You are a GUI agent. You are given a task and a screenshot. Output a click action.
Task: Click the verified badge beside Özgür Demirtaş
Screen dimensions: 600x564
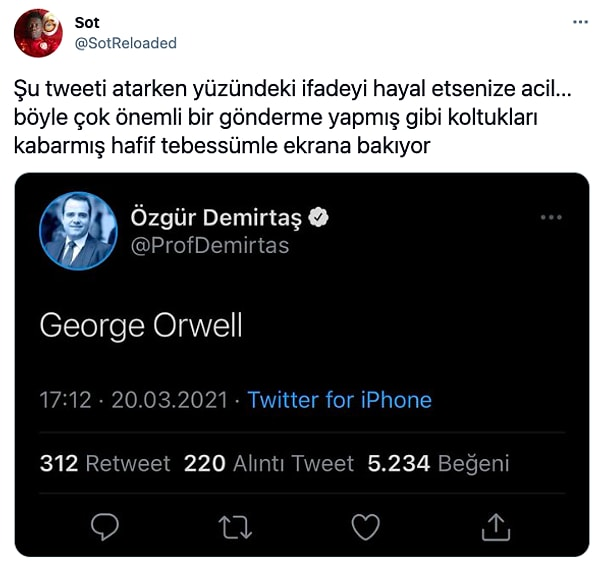319,217
